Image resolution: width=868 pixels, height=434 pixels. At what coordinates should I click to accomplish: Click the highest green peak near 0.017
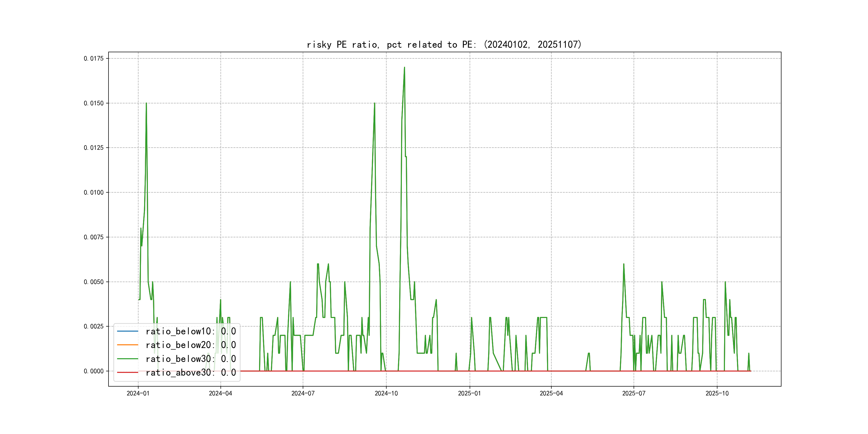[x=404, y=68]
